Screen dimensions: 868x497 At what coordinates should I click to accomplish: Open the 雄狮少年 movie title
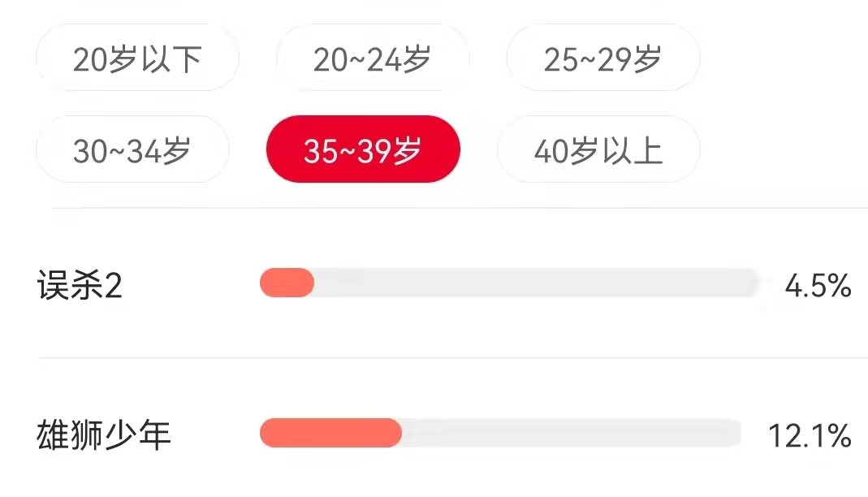tap(104, 435)
